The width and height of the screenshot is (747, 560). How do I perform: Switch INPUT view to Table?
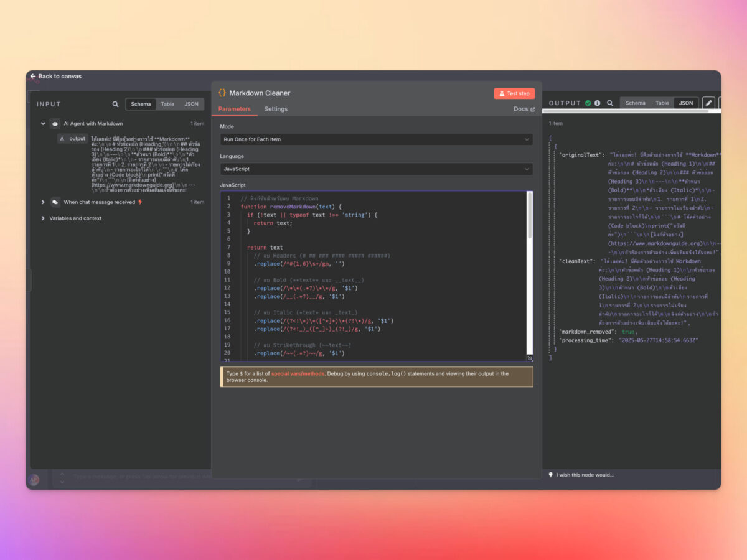click(x=167, y=104)
